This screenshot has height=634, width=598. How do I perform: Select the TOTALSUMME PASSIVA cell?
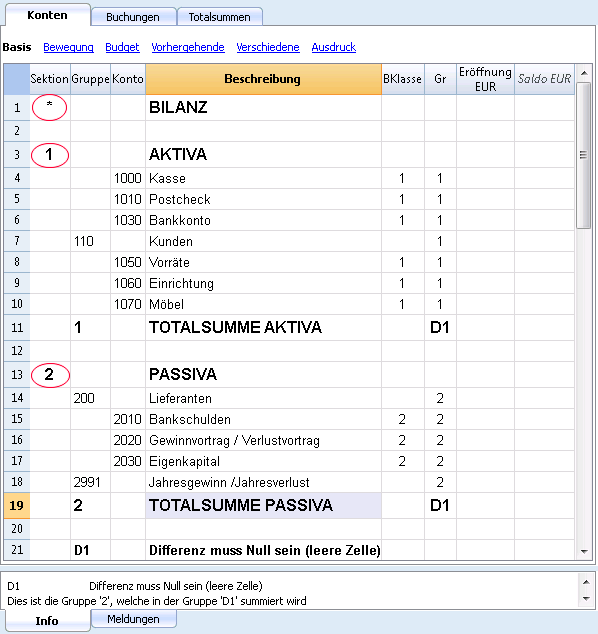pyautogui.click(x=263, y=505)
